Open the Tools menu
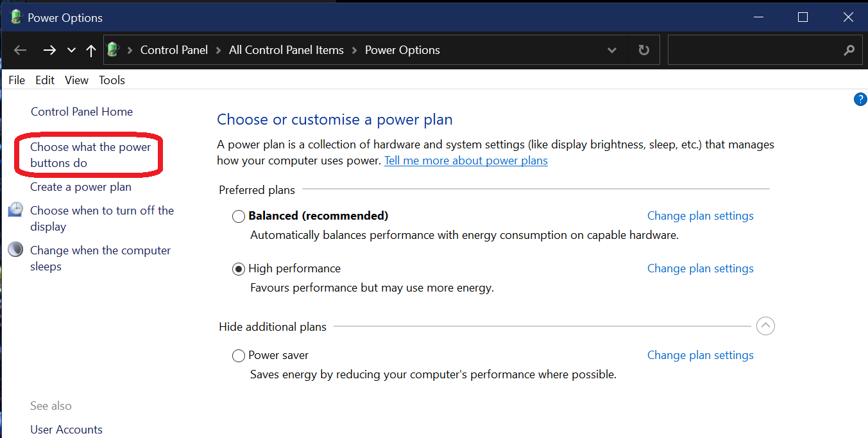 click(x=112, y=80)
